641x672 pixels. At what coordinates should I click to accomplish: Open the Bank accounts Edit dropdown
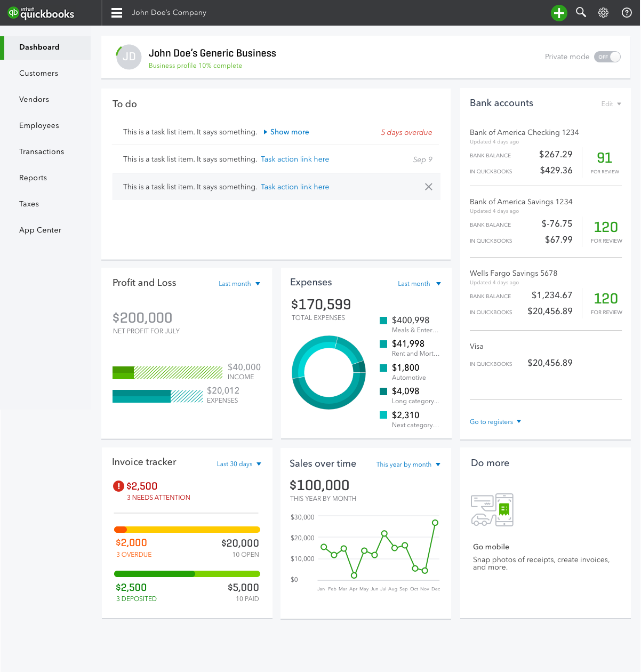pos(611,104)
